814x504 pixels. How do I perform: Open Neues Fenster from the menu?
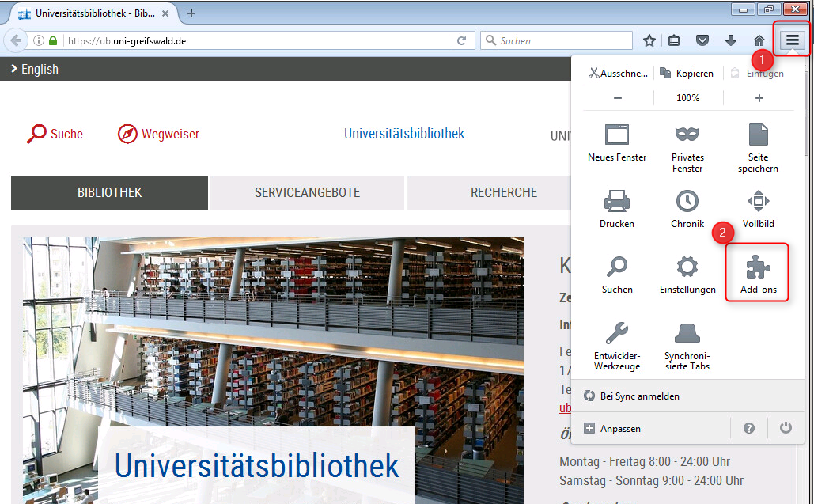(x=617, y=142)
